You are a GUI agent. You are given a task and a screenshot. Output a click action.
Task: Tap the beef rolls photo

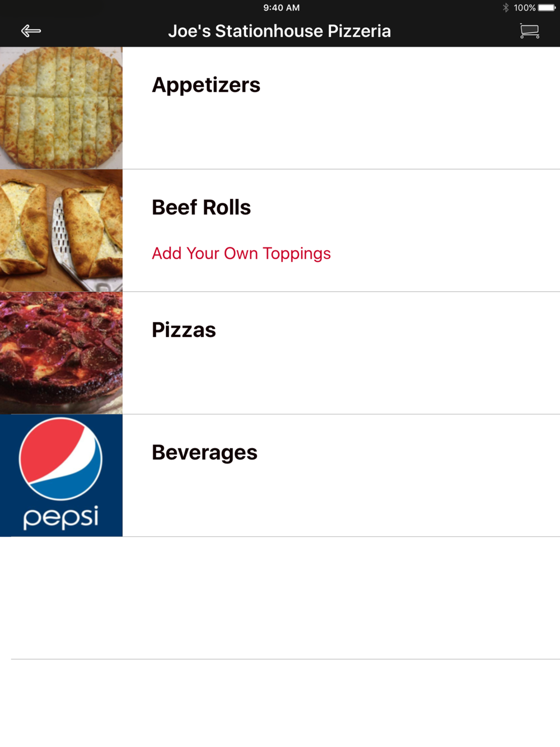click(x=61, y=230)
